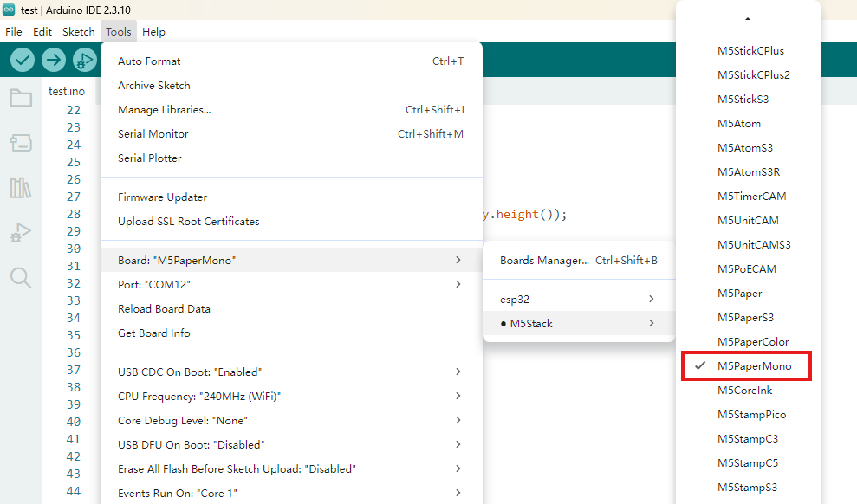Select M5PaperS3 board
The width and height of the screenshot is (857, 504).
(748, 317)
